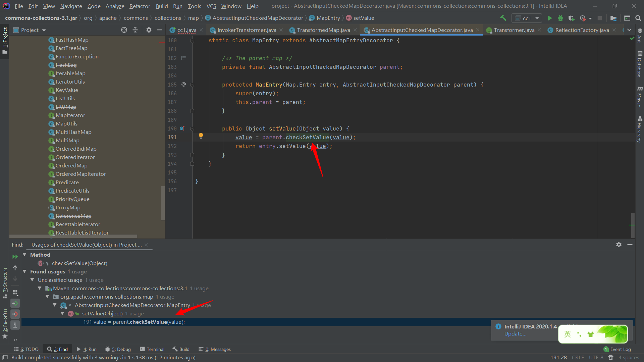Viewport: 644px width, 362px height.
Task: Toggle the 2: Favorites tool window button
Action: click(x=5, y=324)
